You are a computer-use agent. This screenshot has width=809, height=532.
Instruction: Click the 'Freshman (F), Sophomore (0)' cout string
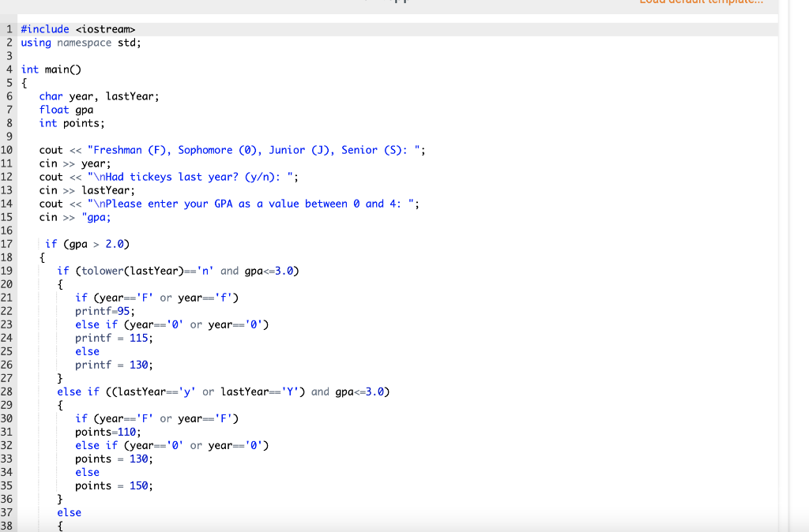pyautogui.click(x=257, y=150)
